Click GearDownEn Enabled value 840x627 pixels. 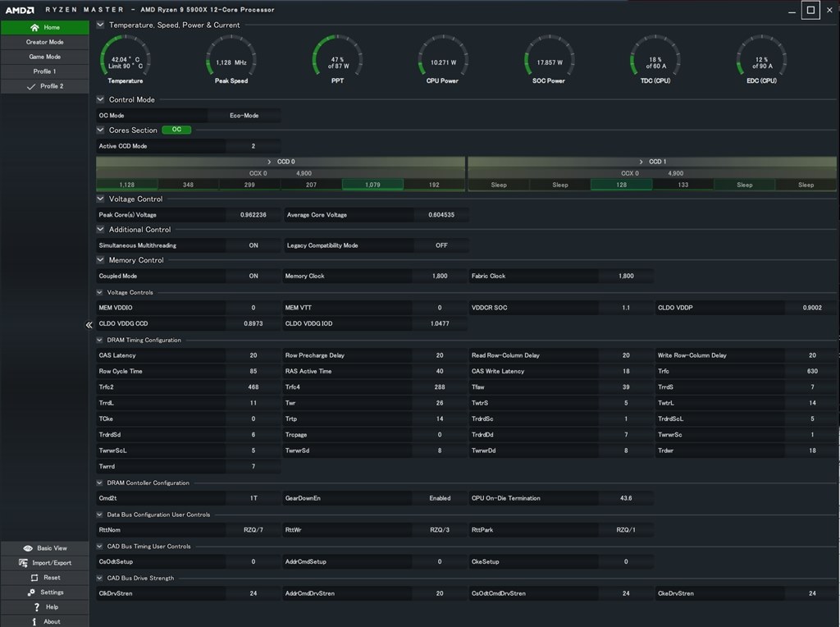click(x=440, y=498)
